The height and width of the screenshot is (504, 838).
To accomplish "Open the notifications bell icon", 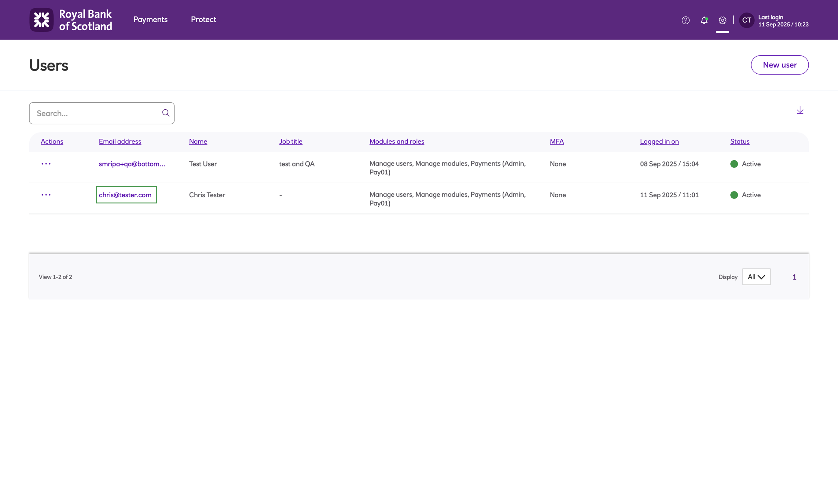I will click(x=704, y=20).
